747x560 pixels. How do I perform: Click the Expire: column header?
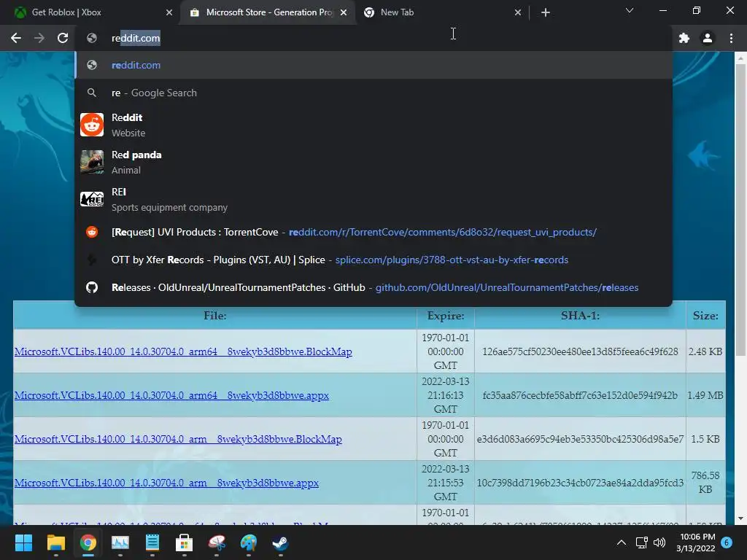coord(446,315)
